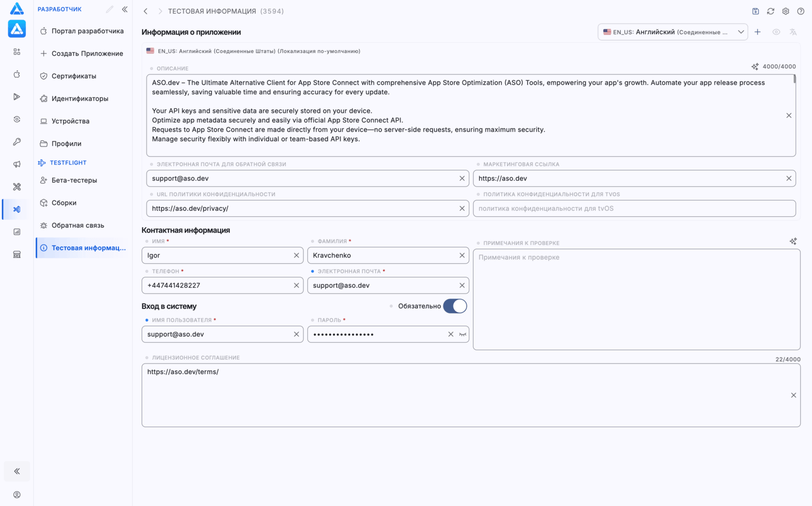Click the pencil edit icon next to Разработчик

(x=109, y=10)
